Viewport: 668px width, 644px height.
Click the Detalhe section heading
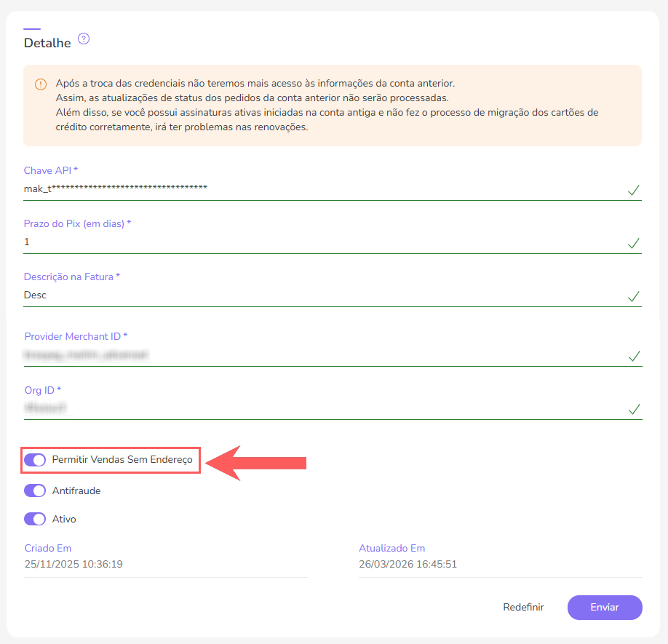(x=47, y=43)
